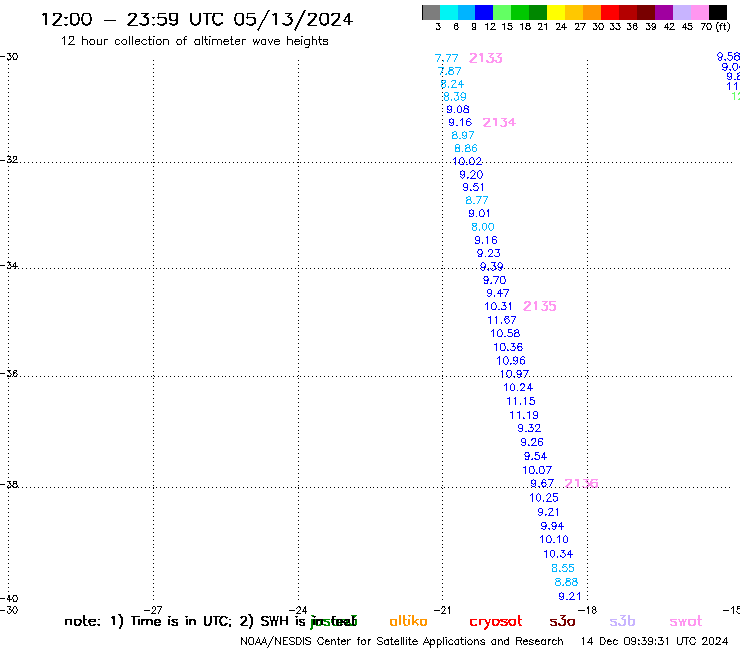Click the light blue 8.77 reading

(477, 200)
